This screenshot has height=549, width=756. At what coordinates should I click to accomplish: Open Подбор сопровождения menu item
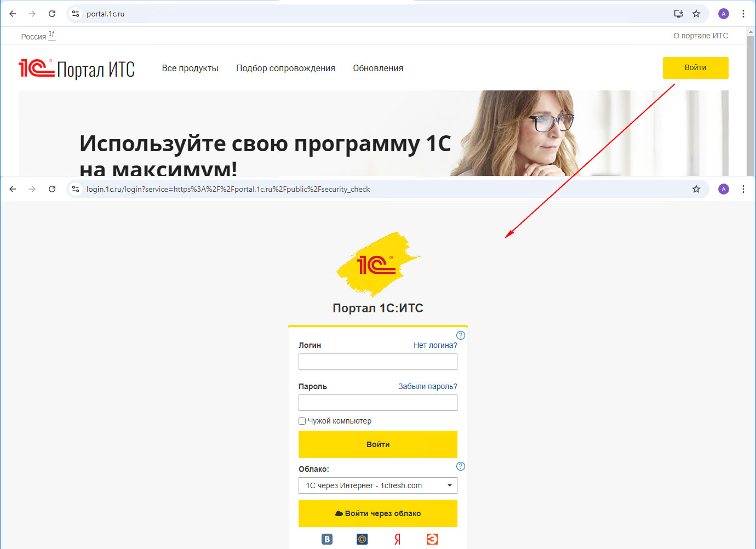tap(285, 68)
